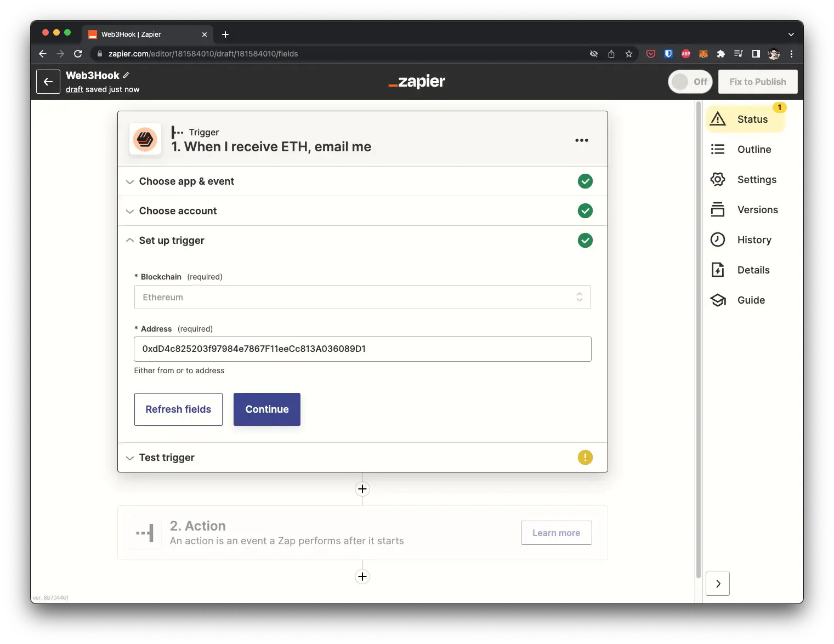
Task: Click the '2. Action' step heading
Action: click(x=198, y=526)
